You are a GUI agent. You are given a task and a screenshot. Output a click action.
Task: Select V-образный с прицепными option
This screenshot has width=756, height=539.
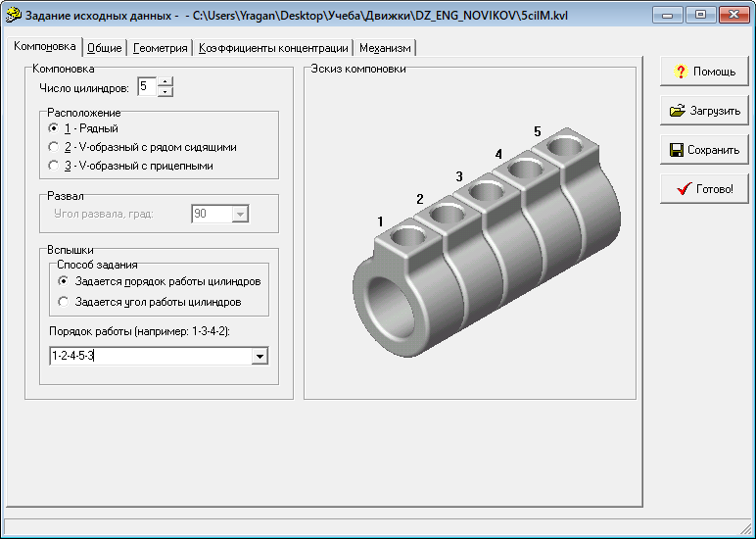pyautogui.click(x=130, y=166)
